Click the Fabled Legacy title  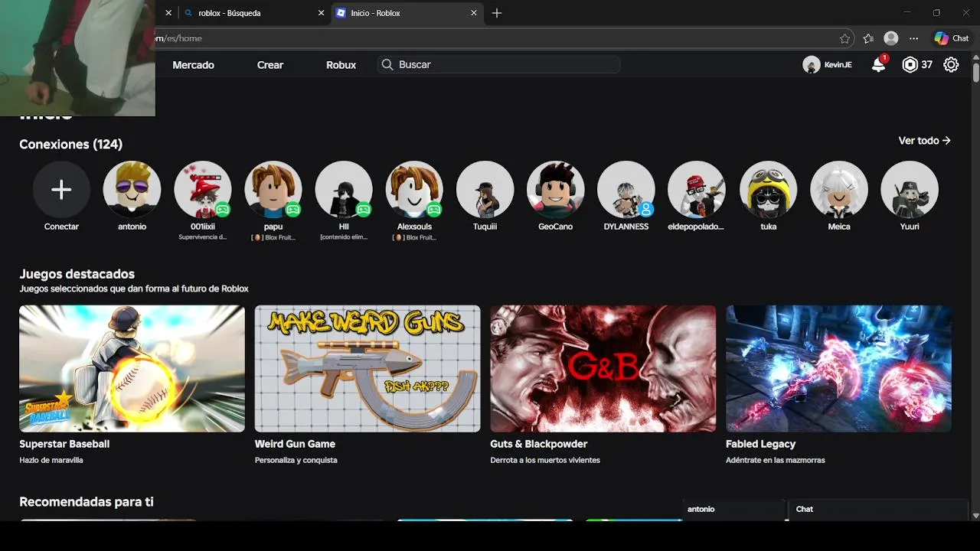tap(760, 444)
